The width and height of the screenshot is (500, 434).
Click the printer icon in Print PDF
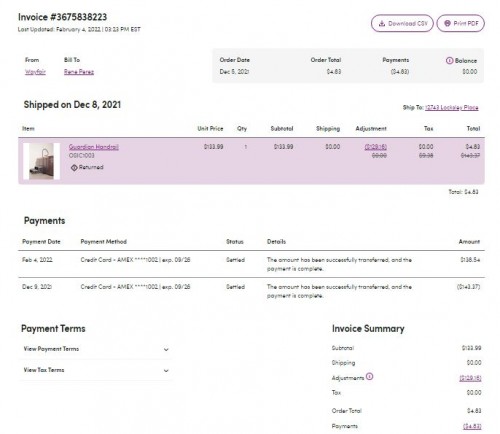point(447,23)
